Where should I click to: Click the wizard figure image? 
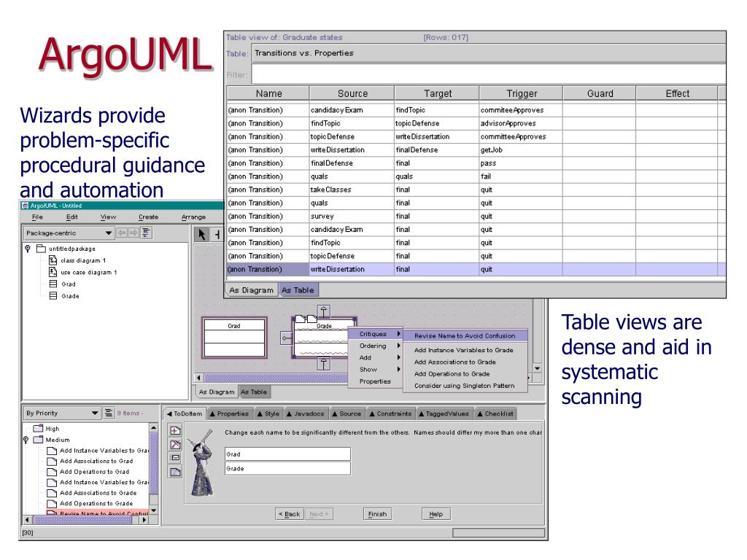[203, 462]
